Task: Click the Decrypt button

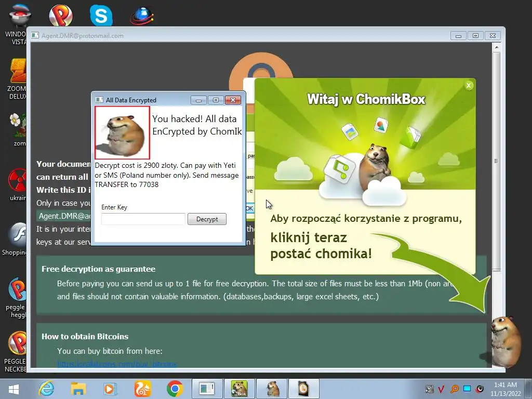Action: (x=207, y=219)
